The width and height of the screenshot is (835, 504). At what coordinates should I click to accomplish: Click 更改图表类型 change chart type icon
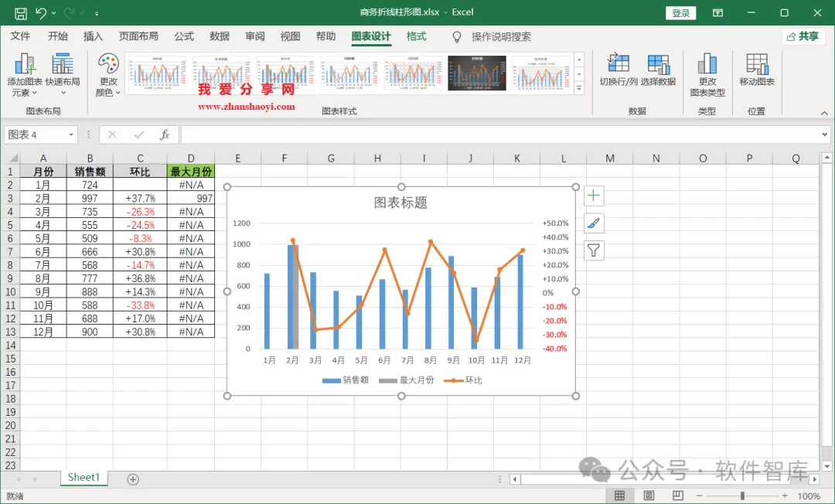click(707, 75)
